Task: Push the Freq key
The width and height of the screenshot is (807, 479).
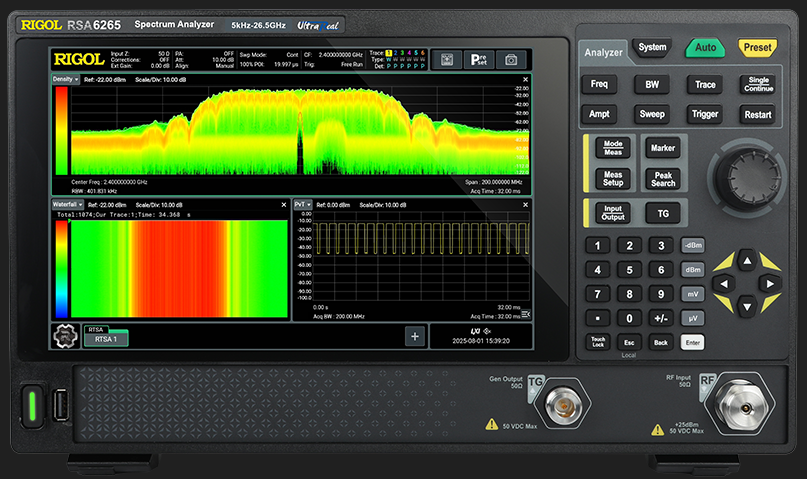Action: 599,84
